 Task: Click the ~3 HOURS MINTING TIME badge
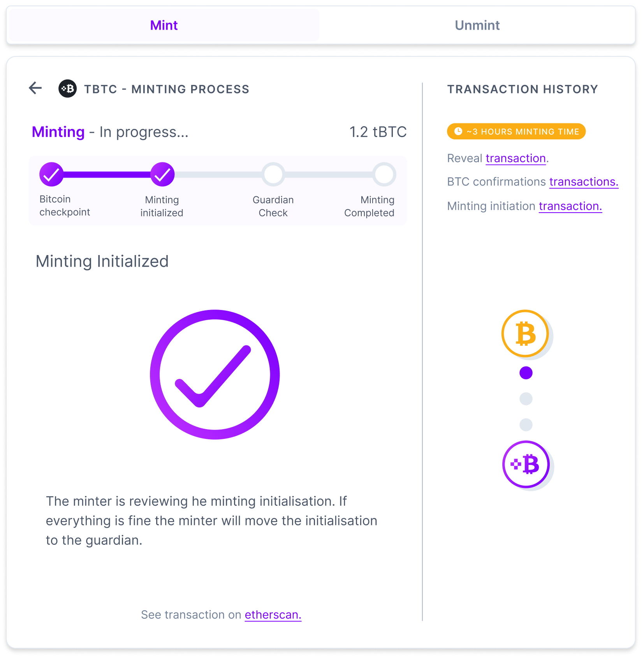(x=516, y=131)
